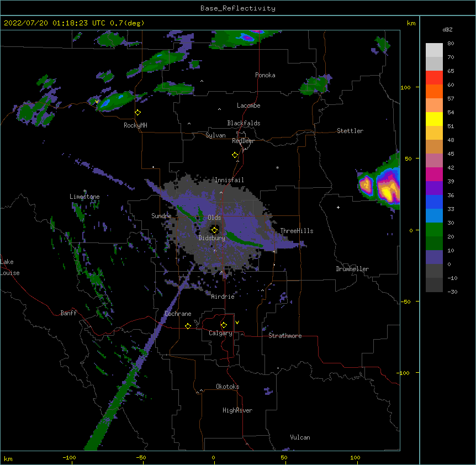Click the Base_Reflectivity title text
The width and height of the screenshot is (476, 465).
click(237, 8)
